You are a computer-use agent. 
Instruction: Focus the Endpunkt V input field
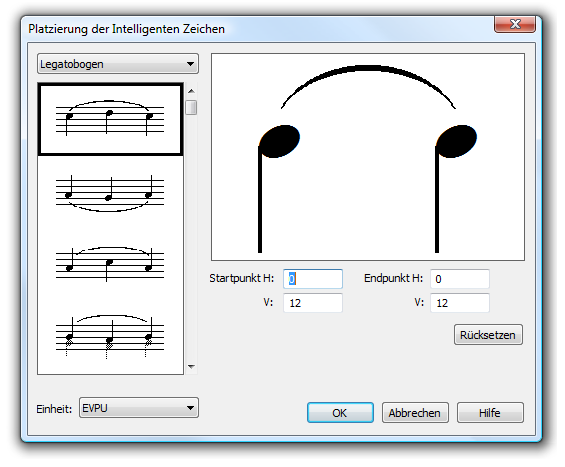coord(460,303)
